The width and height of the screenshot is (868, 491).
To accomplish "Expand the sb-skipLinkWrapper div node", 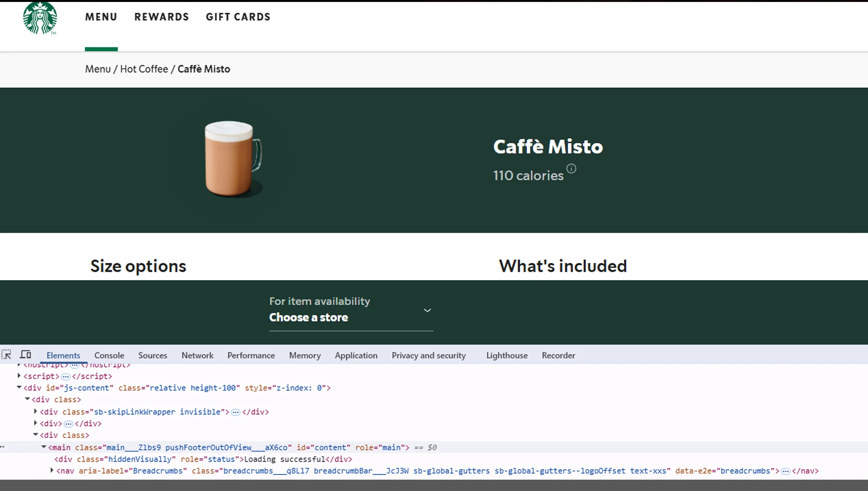I will tap(35, 411).
